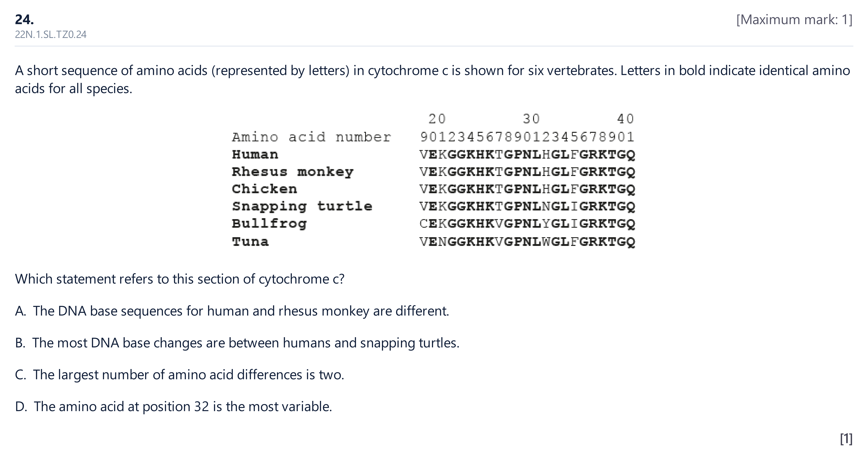Click the Maximum mark: 1 label
868x462 pixels.
click(794, 20)
